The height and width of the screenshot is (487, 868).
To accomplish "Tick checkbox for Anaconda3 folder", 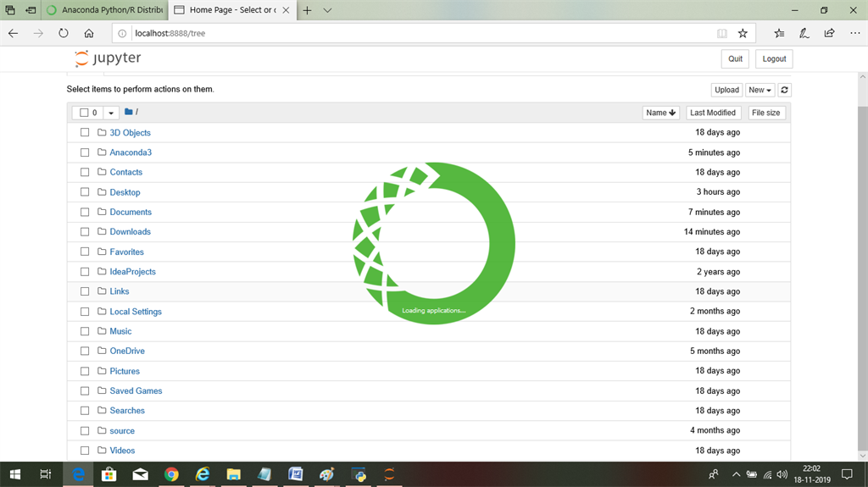I will [85, 152].
